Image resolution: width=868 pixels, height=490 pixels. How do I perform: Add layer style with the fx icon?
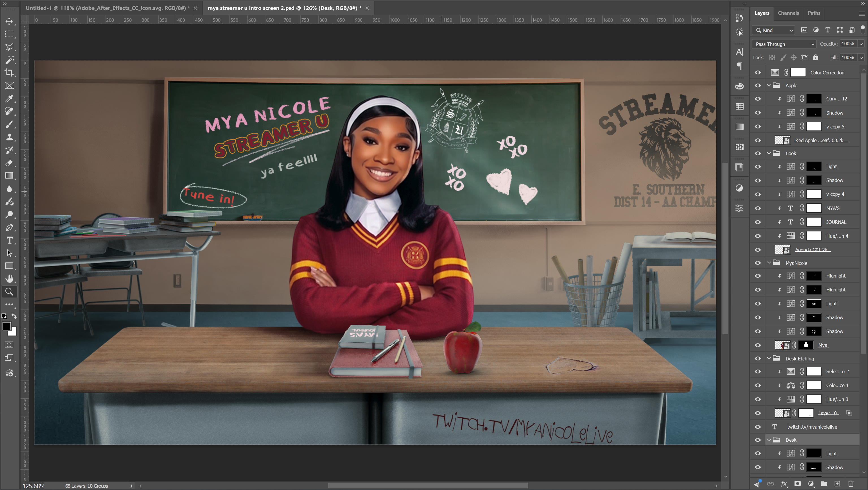784,484
